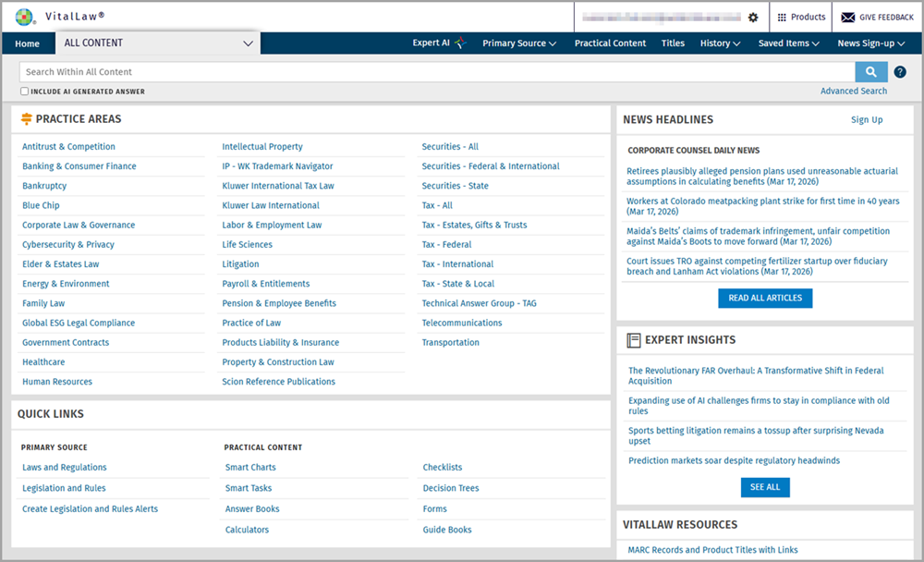Open Cybersecurity & Privacy practice area
Screen dimensions: 924x562
pyautogui.click(x=67, y=244)
